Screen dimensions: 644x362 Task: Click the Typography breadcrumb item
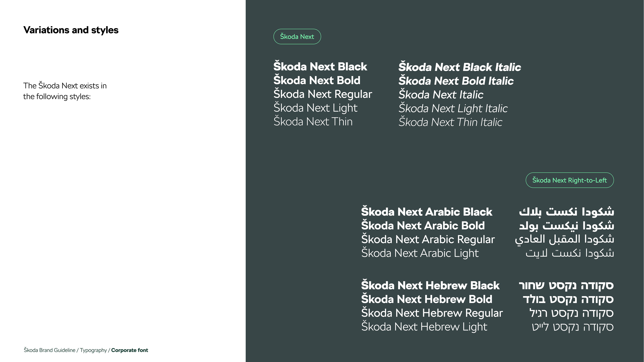point(93,350)
